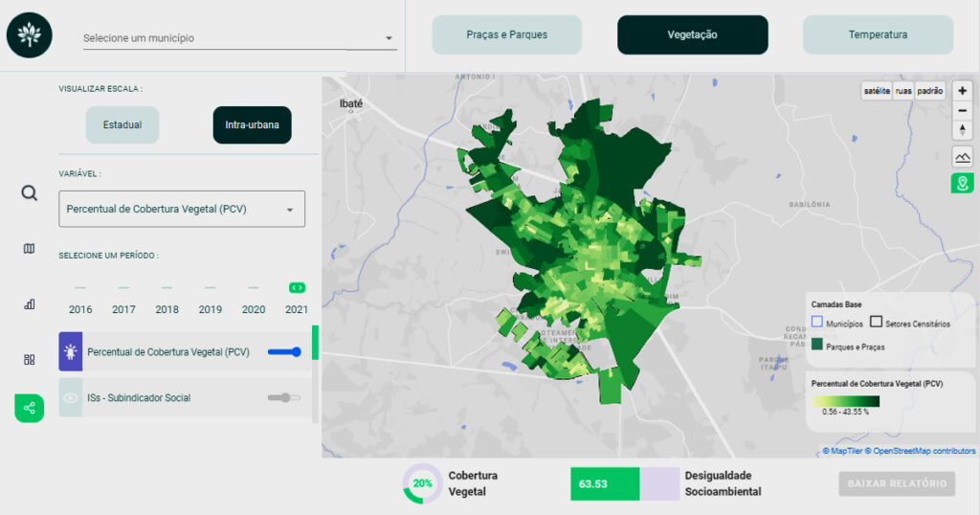Toggle off the PCV layer switch

pos(284,352)
